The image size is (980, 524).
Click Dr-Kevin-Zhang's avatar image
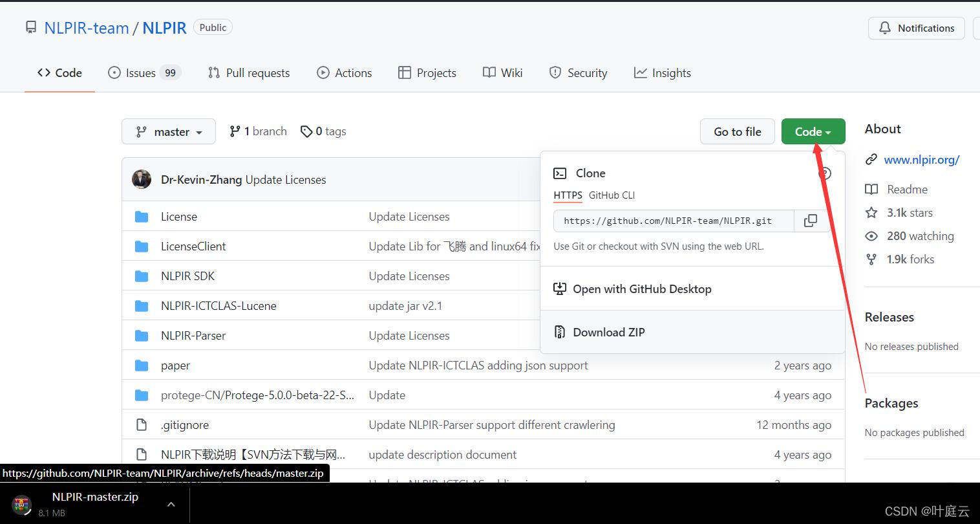pos(142,179)
